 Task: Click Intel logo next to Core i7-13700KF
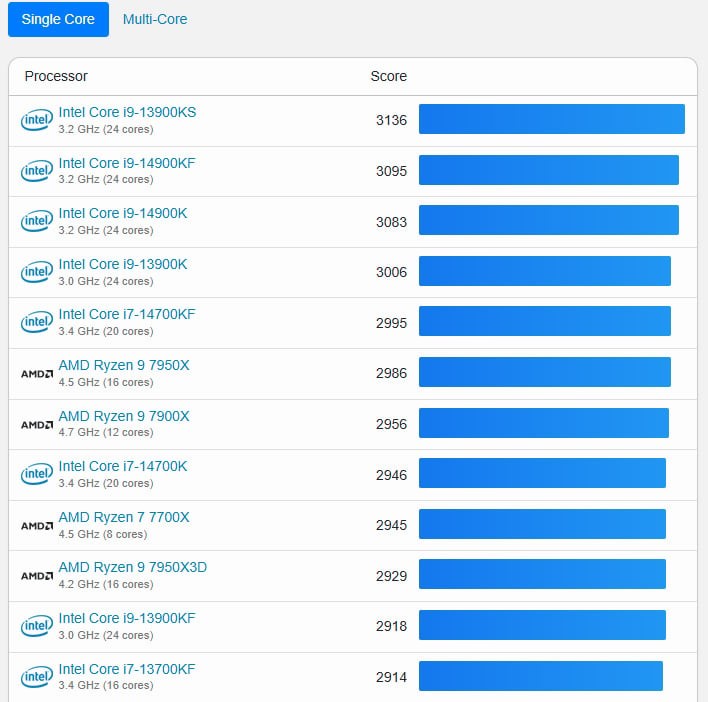[x=36, y=677]
